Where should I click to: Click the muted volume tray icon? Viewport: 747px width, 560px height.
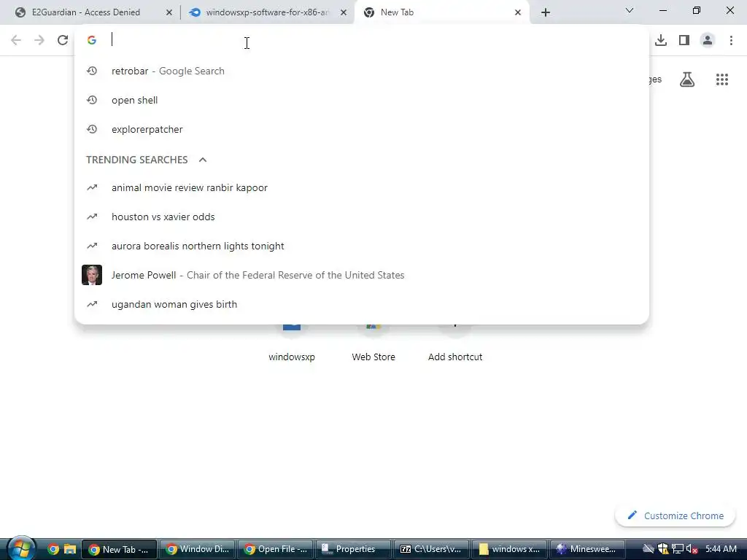pyautogui.click(x=692, y=549)
